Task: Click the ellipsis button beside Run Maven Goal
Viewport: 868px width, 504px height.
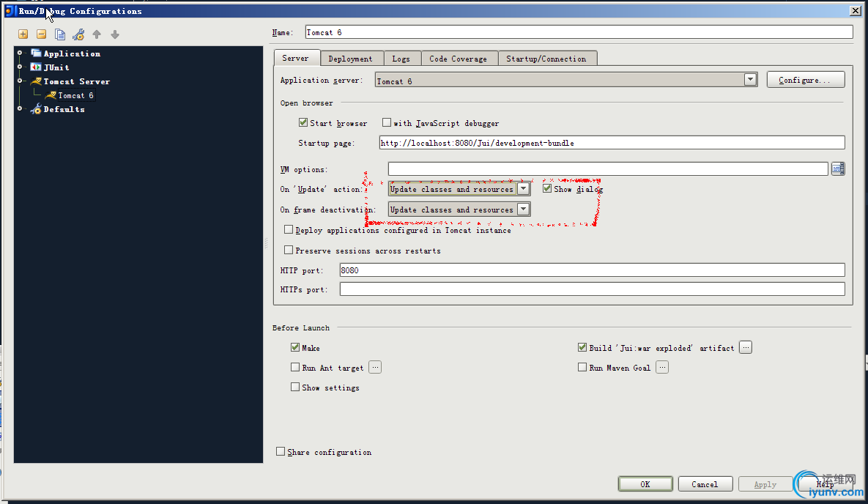Action: (662, 367)
